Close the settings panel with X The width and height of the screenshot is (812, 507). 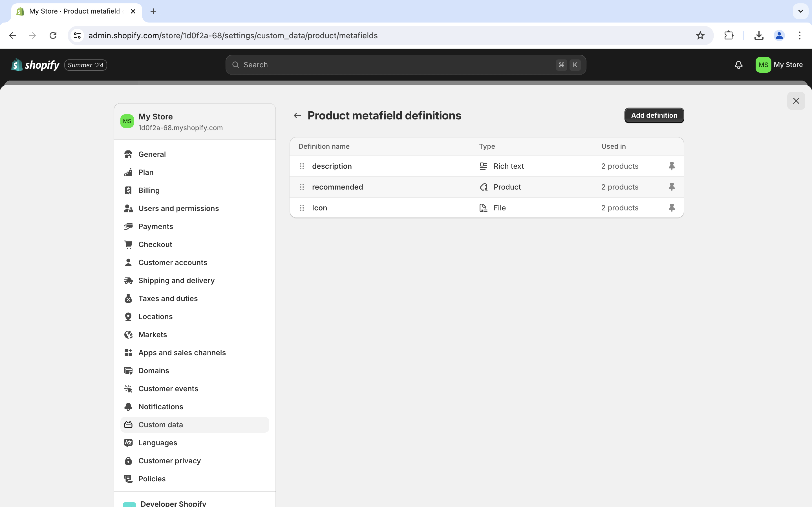(796, 101)
